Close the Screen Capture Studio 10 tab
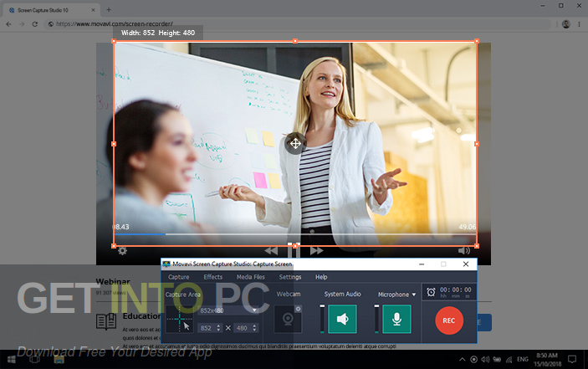 point(94,10)
